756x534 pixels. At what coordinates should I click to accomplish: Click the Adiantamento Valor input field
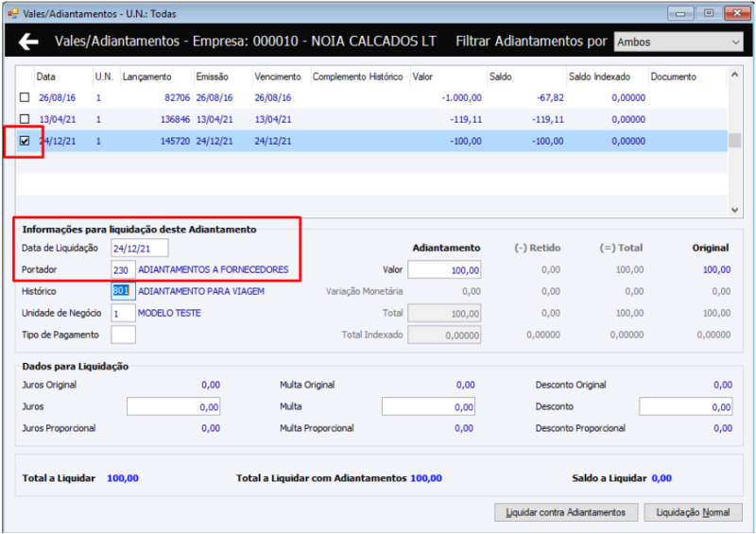coord(444,270)
